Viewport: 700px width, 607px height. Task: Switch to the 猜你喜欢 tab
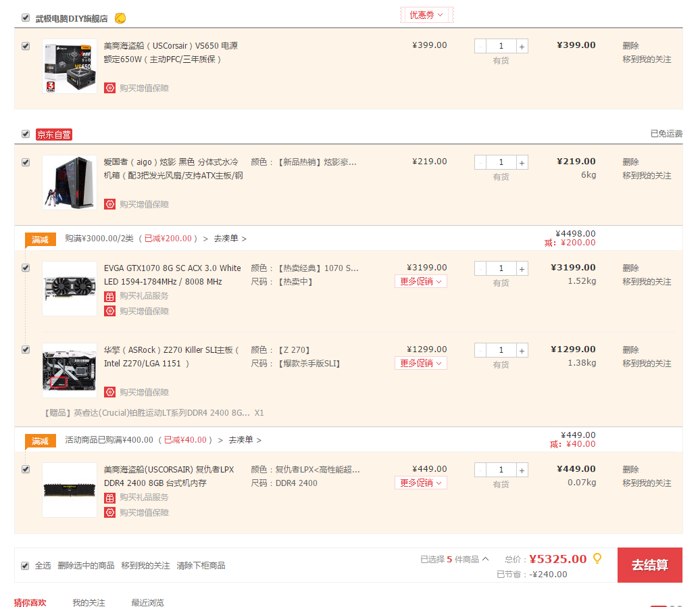click(30, 602)
